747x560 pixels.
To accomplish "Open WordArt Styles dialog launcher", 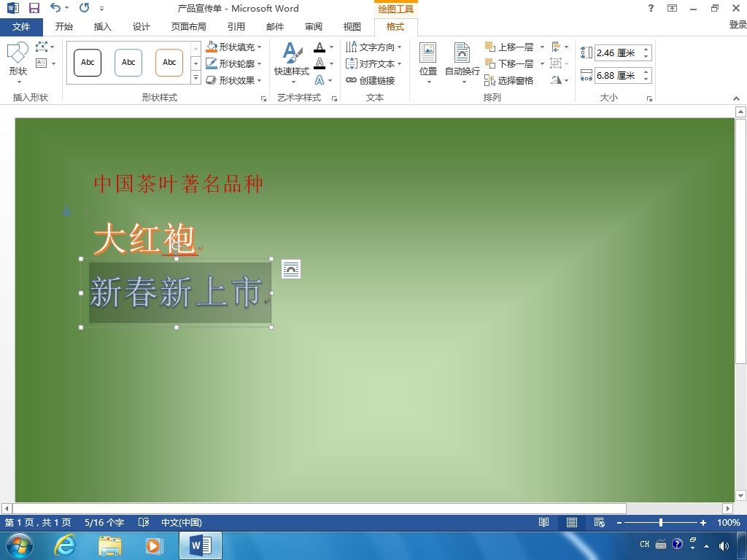I will [334, 98].
